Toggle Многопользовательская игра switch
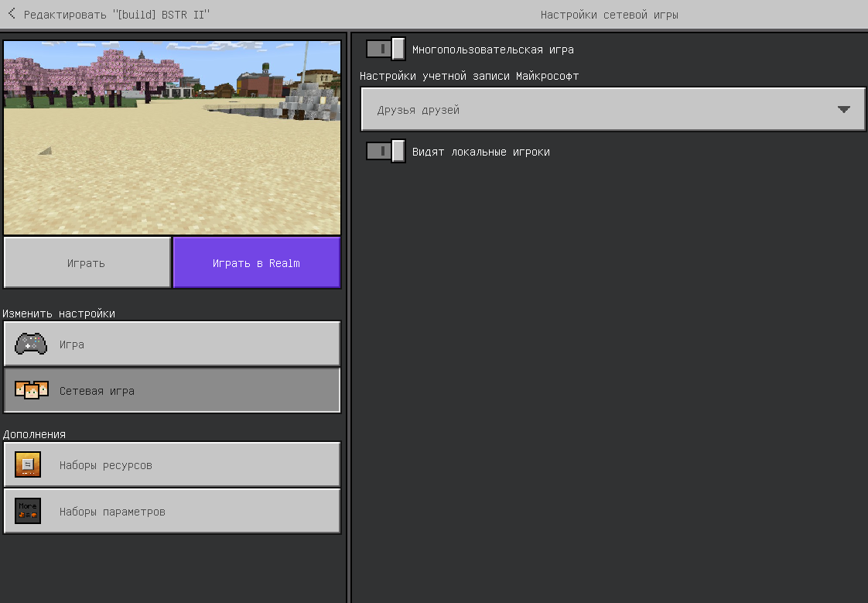Viewport: 868px width, 603px height. [x=386, y=50]
